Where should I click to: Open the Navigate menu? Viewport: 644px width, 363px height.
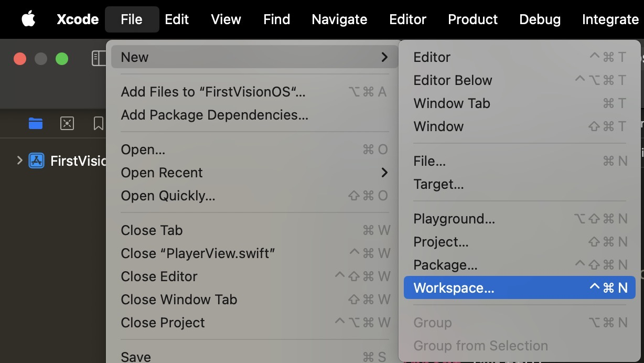[340, 19]
